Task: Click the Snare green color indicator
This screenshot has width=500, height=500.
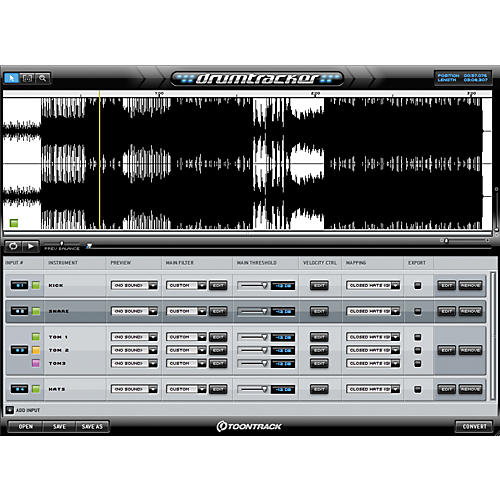Action: tap(36, 311)
